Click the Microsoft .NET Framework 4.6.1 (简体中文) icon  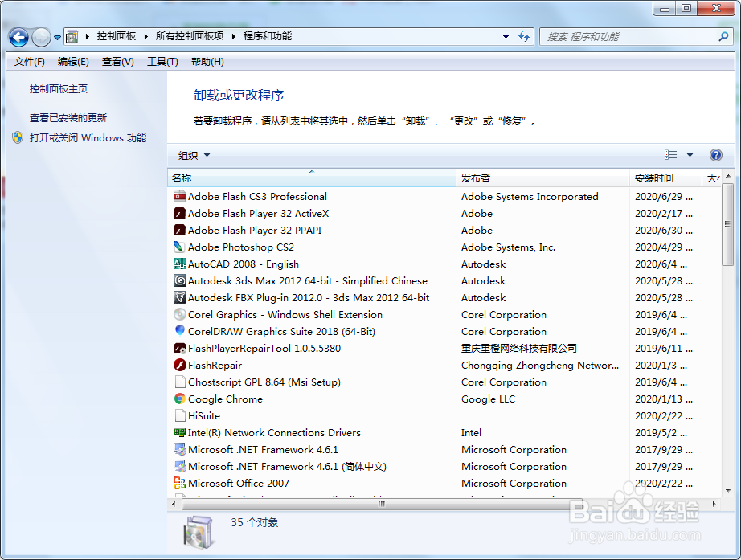click(179, 467)
